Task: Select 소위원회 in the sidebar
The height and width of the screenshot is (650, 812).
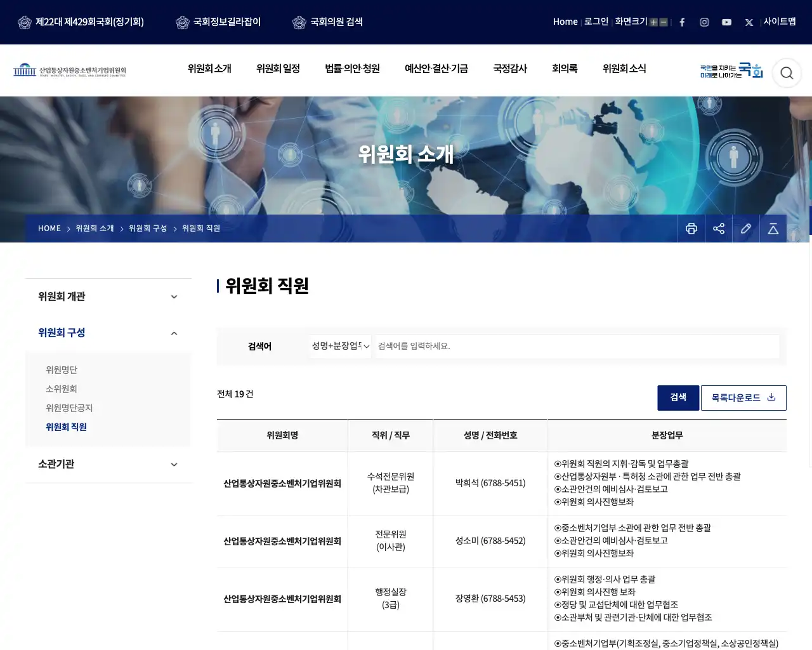Action: pyautogui.click(x=62, y=389)
